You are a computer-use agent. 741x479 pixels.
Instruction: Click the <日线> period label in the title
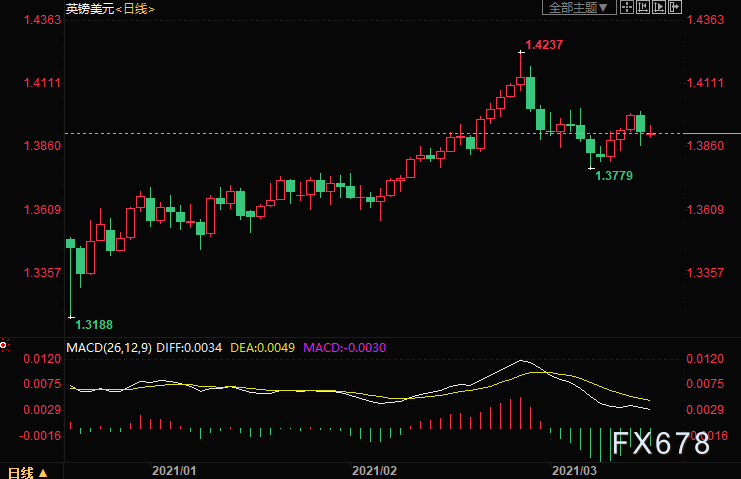[135, 9]
